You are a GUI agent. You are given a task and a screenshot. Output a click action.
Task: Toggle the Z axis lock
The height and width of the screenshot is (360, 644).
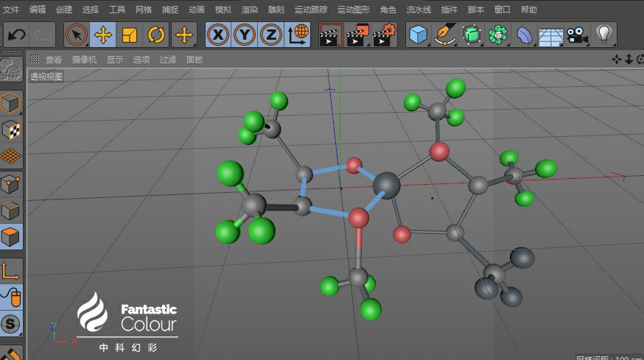(270, 35)
